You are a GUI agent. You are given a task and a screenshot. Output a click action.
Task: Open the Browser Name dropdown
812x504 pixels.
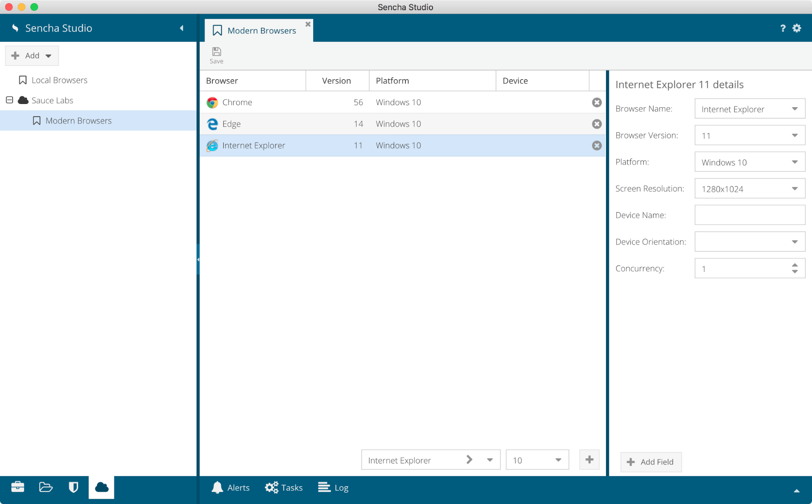[795, 109]
